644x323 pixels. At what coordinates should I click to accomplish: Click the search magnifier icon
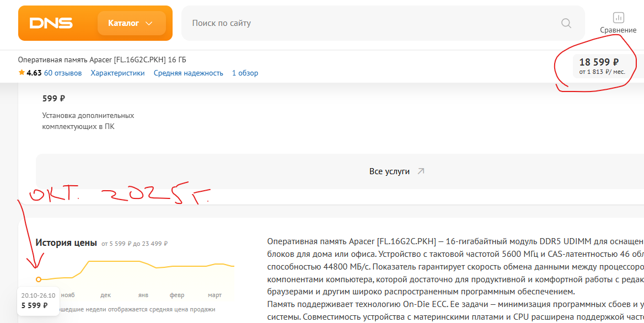566,23
